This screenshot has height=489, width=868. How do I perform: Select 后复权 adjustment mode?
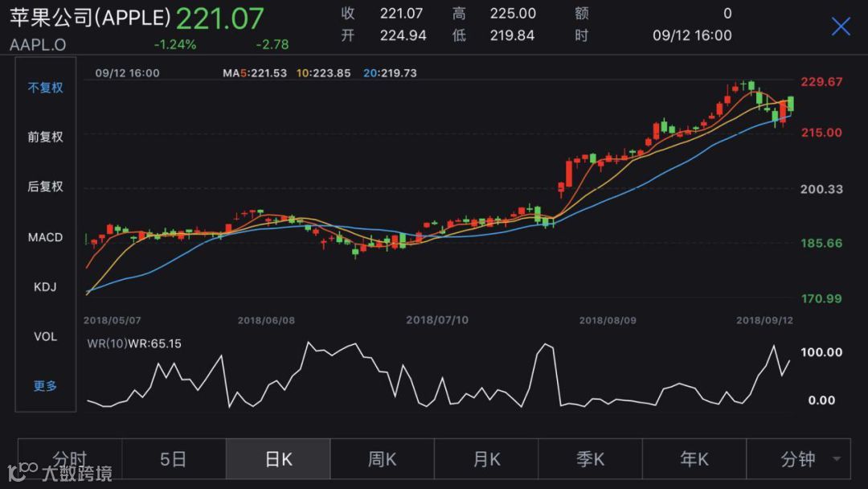point(45,187)
